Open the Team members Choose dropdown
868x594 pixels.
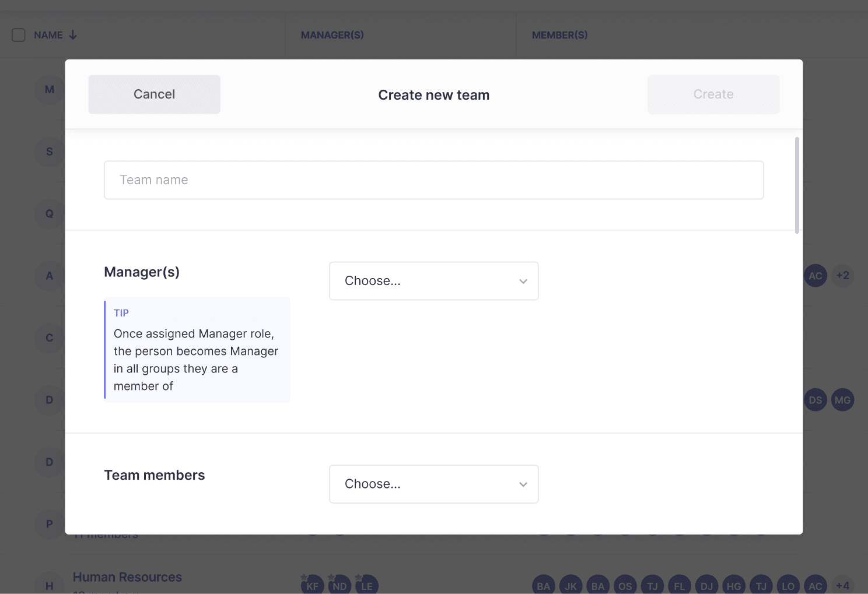434,484
